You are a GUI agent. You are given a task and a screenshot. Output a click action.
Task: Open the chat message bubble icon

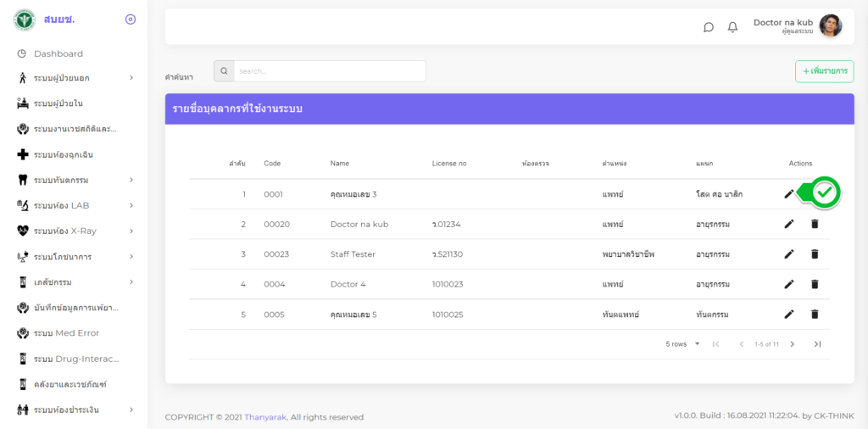click(709, 27)
